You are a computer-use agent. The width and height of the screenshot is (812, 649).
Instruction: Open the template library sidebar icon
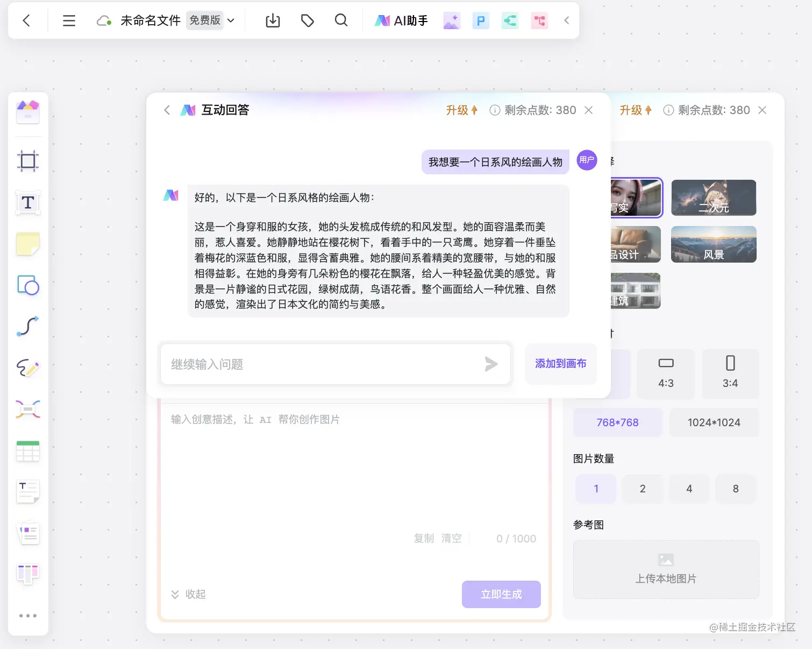28,111
